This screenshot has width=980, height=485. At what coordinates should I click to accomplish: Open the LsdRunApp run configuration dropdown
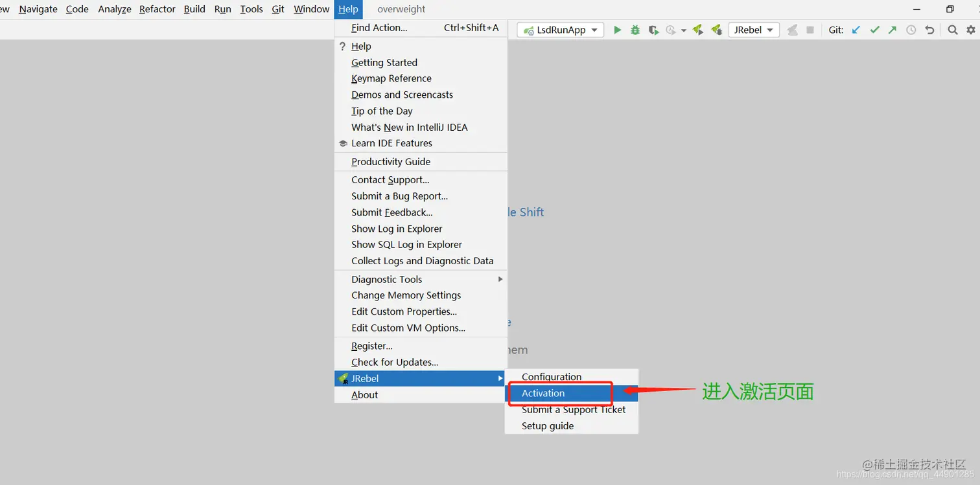coord(560,30)
